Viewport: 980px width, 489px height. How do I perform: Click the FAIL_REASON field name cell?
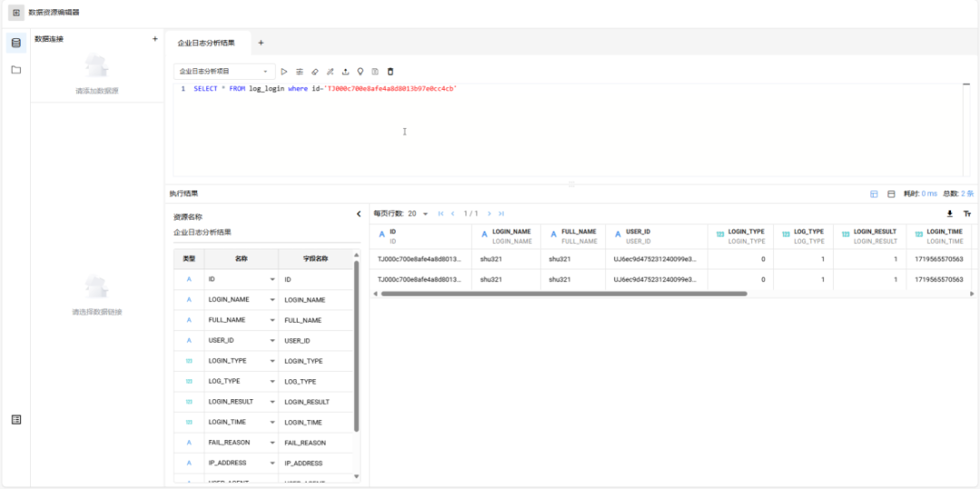[316, 443]
